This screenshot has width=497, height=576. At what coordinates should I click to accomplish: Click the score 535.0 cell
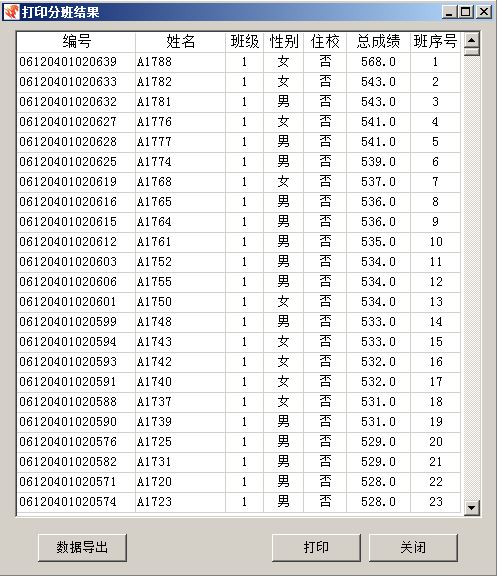[378, 242]
